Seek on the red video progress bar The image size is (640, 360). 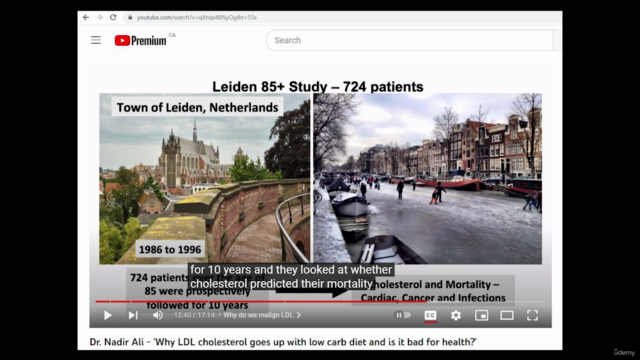point(320,302)
